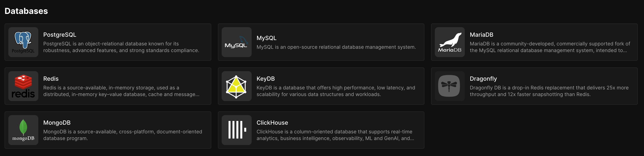Click the ClickHouse column-oriented description text

[x=335, y=135]
